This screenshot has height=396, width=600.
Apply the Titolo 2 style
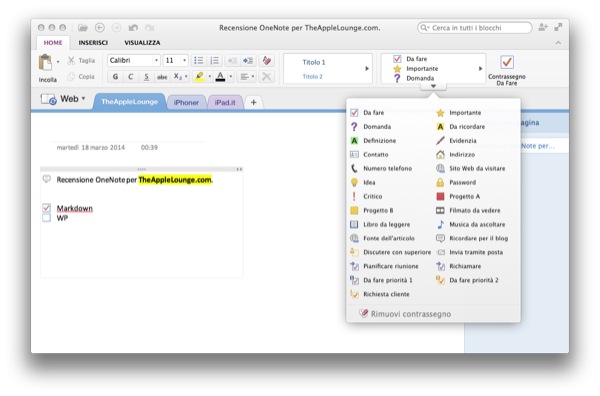tap(312, 77)
